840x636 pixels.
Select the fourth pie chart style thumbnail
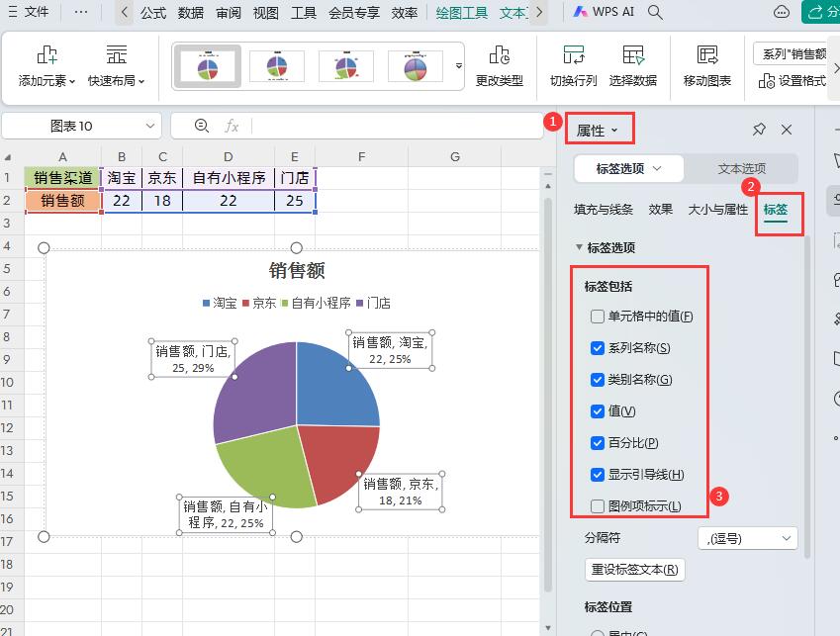point(416,66)
